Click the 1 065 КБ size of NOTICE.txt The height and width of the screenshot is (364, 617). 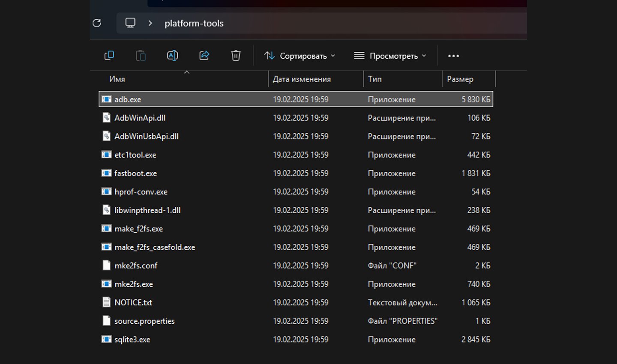476,302
